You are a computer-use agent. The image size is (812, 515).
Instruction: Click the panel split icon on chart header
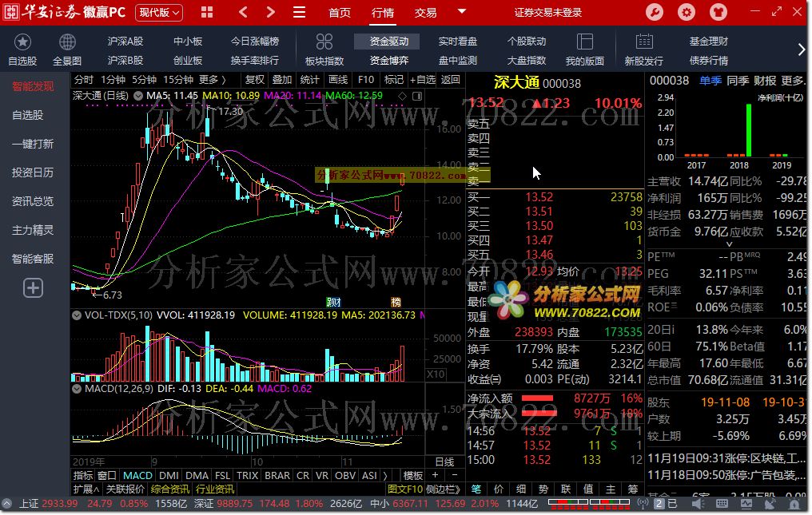[417, 97]
